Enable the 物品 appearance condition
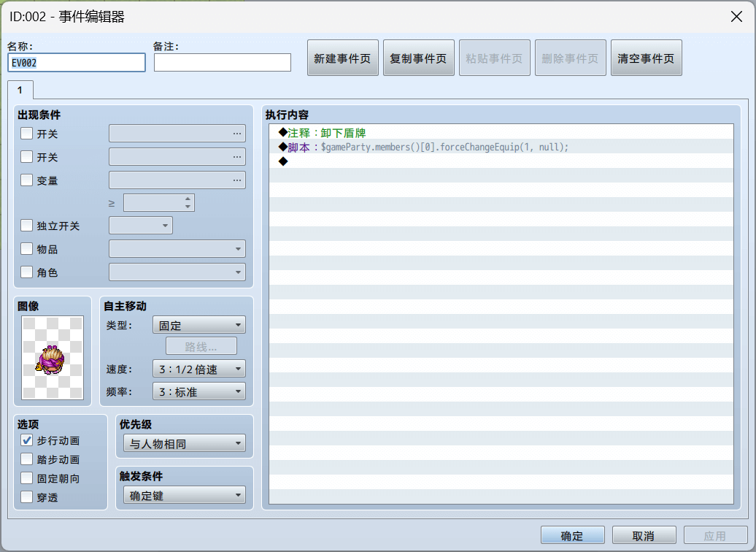This screenshot has height=552, width=756. pyautogui.click(x=26, y=249)
